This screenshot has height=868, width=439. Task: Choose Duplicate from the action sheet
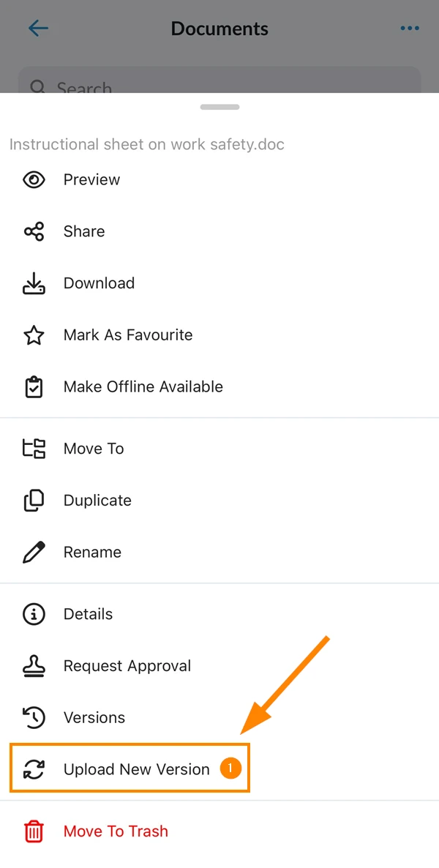[219, 501]
